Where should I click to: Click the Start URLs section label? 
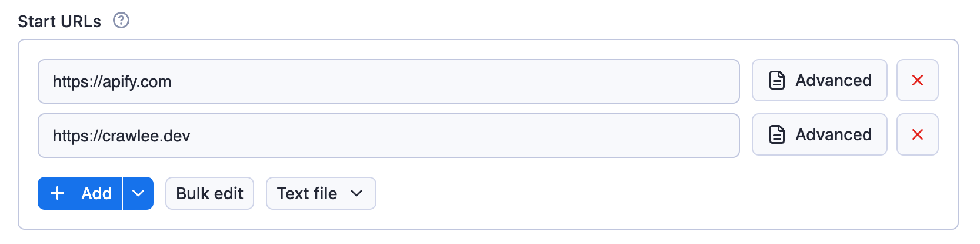[x=59, y=21]
